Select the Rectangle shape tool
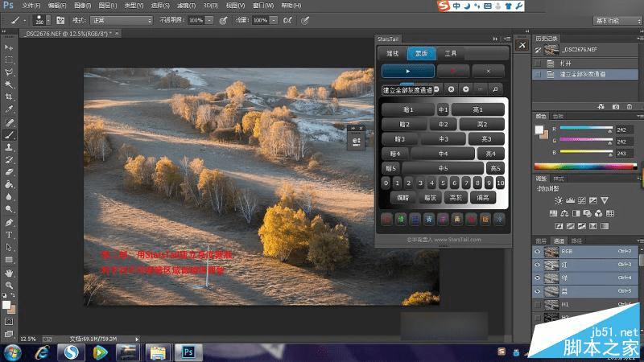Image resolution: width=644 pixels, height=362 pixels. coord(9,260)
